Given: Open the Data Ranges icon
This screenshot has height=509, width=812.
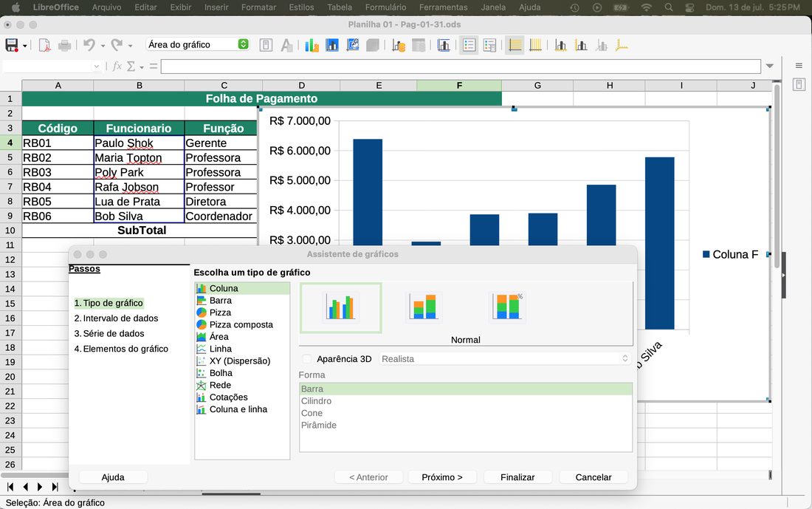Looking at the screenshot, I should coord(398,45).
